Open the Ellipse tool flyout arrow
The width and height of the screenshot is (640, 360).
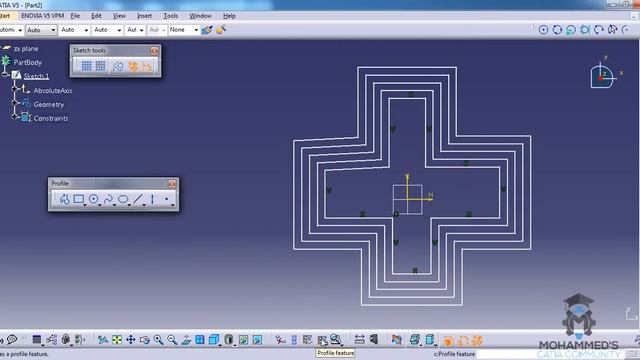(129, 205)
